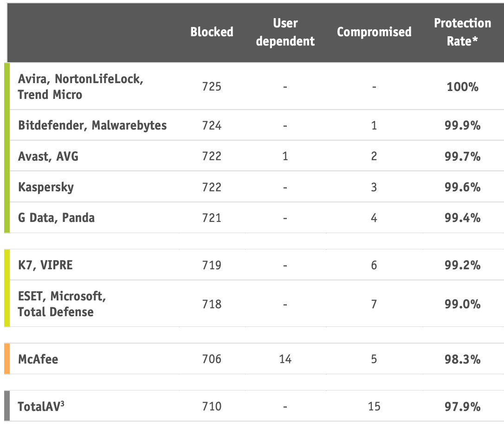Click the K7, VIPRE row label
The height and width of the screenshot is (429, 504).
tap(45, 265)
